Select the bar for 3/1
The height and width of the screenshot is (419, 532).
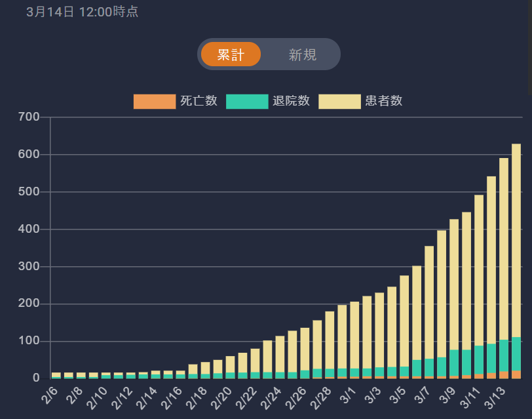click(354, 340)
